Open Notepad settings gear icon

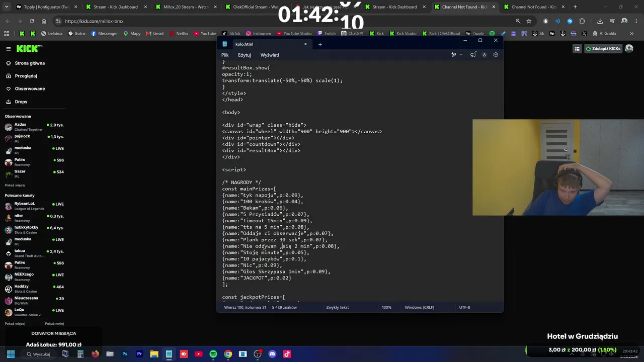pyautogui.click(x=496, y=55)
